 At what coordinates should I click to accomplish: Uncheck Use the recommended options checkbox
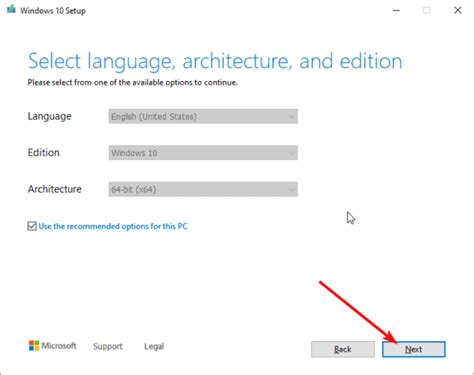tap(32, 226)
